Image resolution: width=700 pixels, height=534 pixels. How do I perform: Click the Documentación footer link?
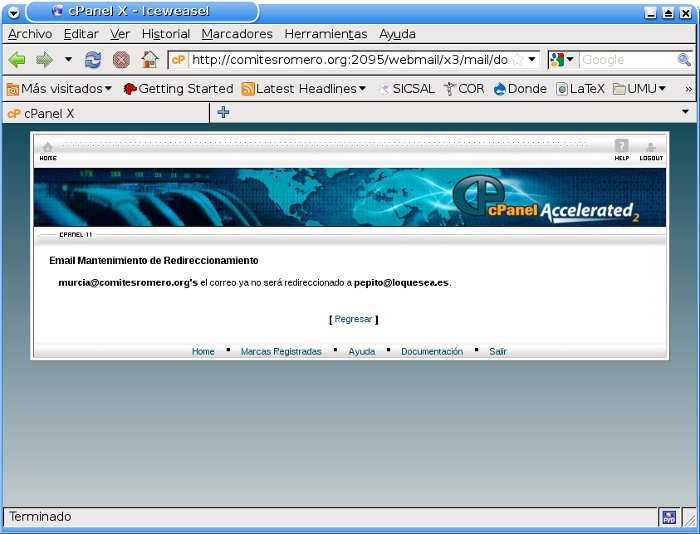click(x=432, y=352)
